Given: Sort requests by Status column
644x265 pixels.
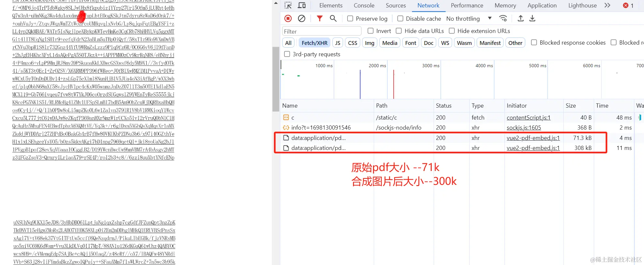Looking at the screenshot, I should tap(451, 106).
